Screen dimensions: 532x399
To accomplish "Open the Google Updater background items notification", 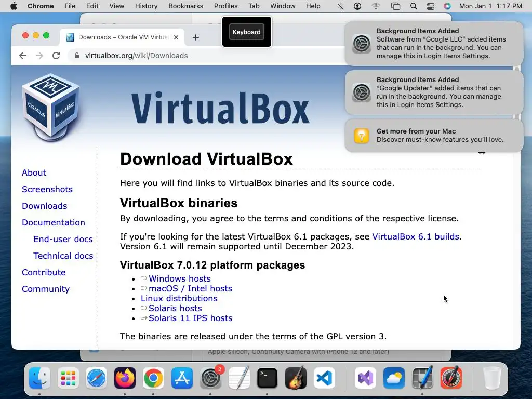I will point(434,92).
